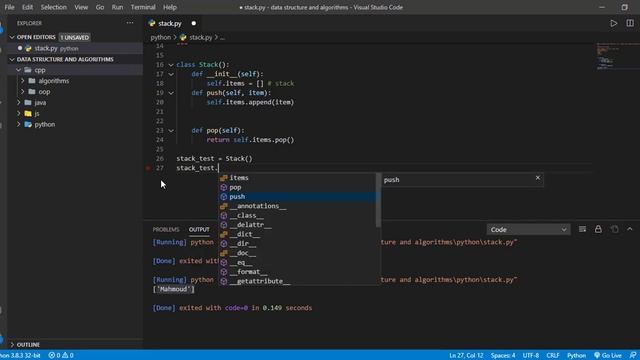Image resolution: width=640 pixels, height=360 pixels.
Task: Select the unsaved dot on stack.py tab
Action: [193, 23]
